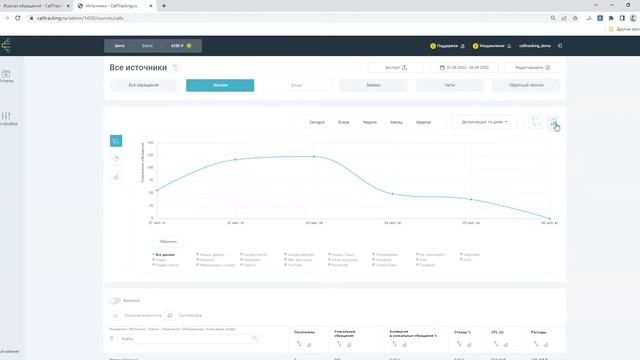Click the comparison icon left of the chart icon
Image resolution: width=640 pixels, height=360 pixels.
536,122
